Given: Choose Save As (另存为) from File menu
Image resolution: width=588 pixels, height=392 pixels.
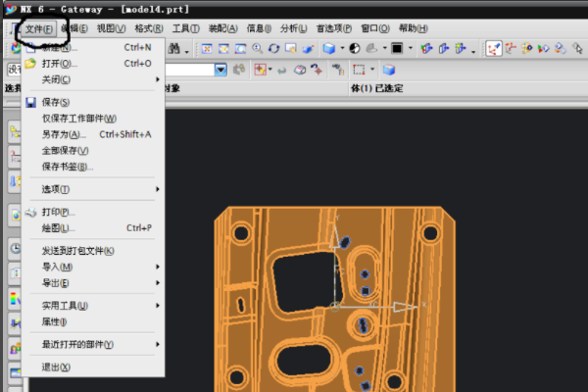Looking at the screenshot, I should click(x=65, y=134).
